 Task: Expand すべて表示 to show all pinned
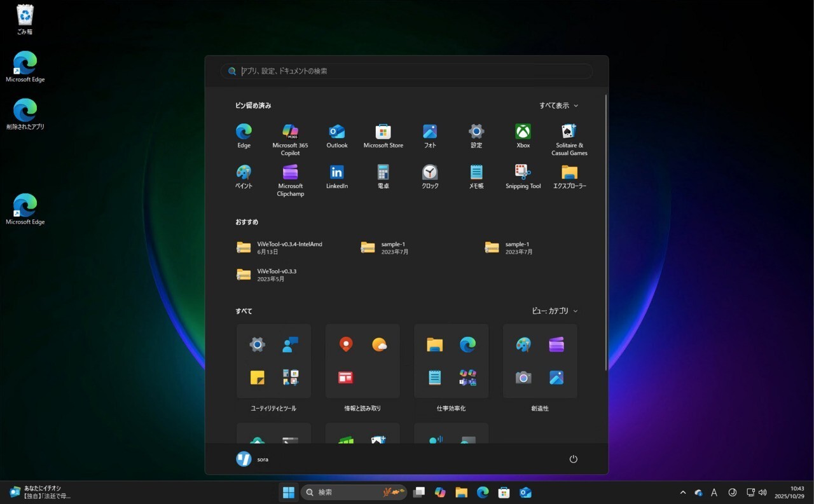(x=558, y=106)
